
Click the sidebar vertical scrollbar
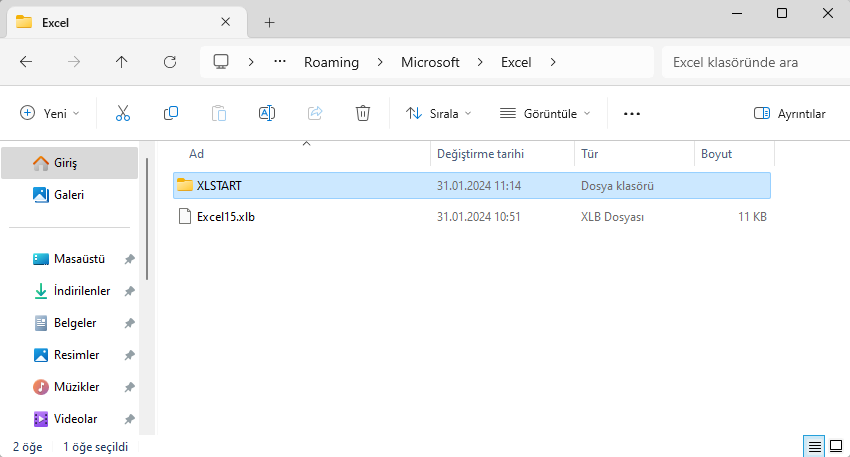pyautogui.click(x=146, y=219)
